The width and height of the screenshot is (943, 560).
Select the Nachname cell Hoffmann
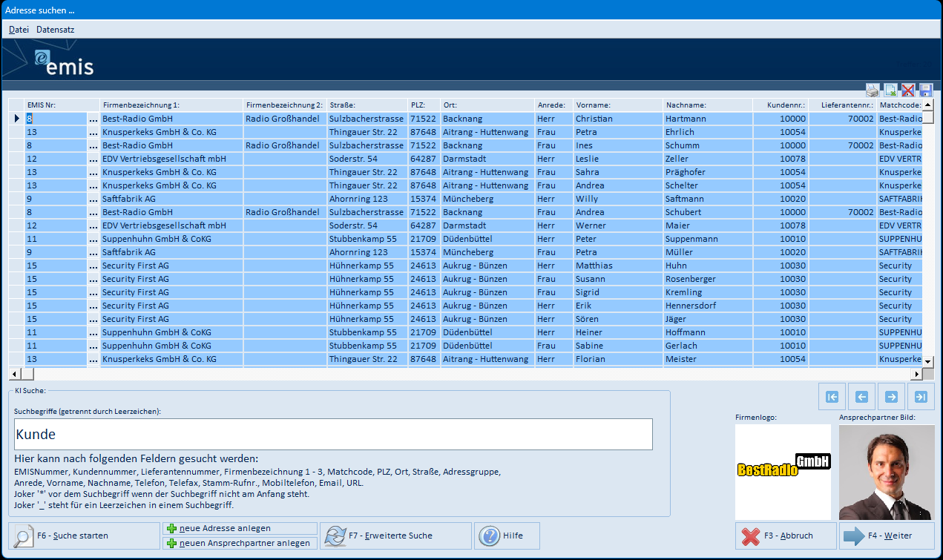point(708,332)
